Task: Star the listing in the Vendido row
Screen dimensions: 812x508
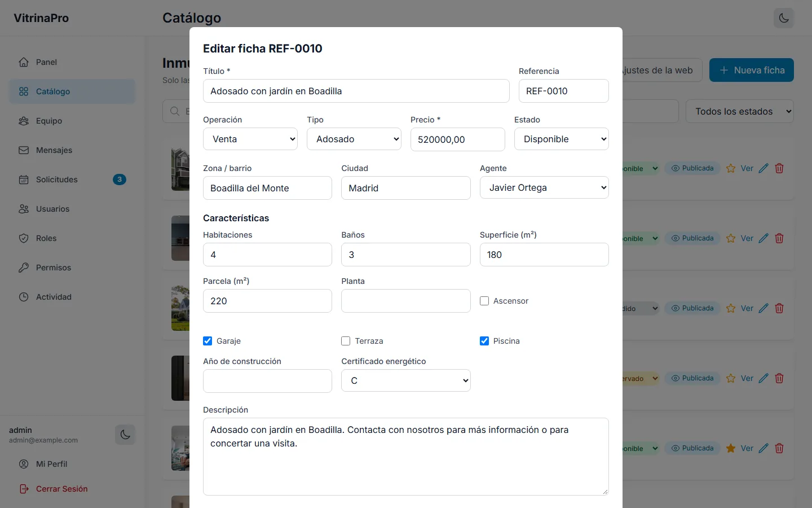Action: coord(731,308)
